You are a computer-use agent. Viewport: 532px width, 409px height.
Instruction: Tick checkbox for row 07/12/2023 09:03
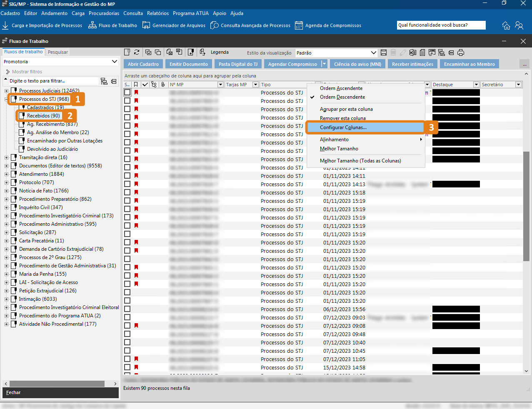[127, 317]
